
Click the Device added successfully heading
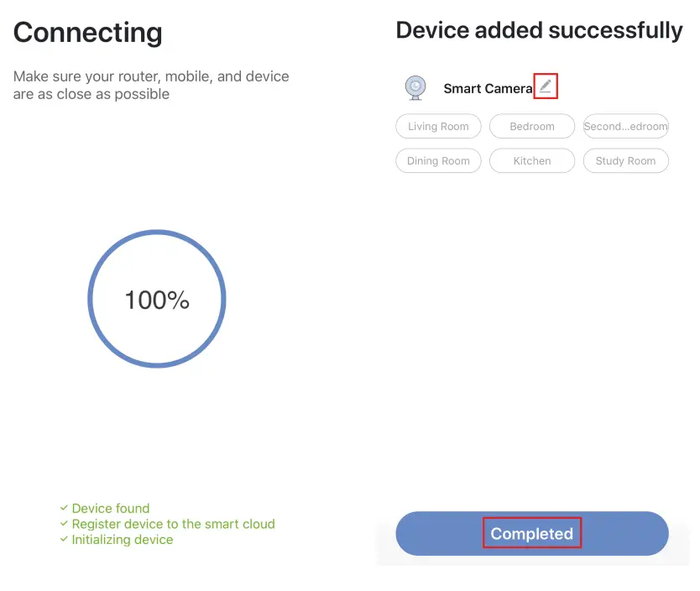click(x=539, y=30)
